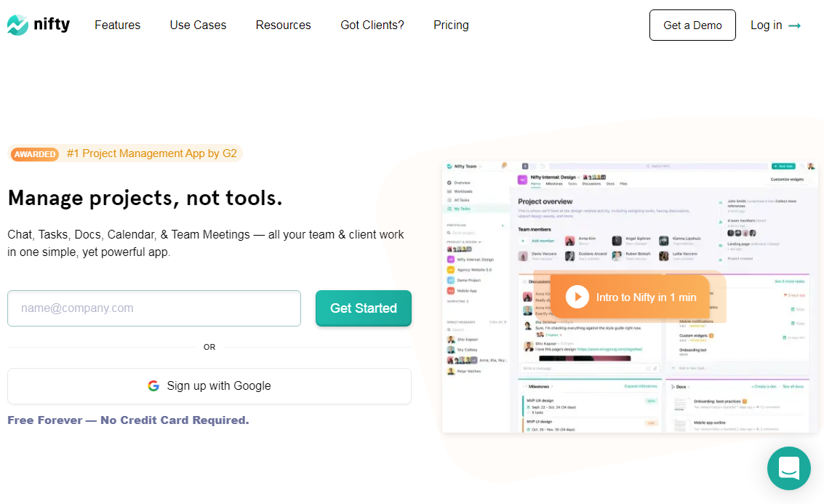Go to the Pricing page
Image resolution: width=824 pixels, height=504 pixels.
pos(451,25)
